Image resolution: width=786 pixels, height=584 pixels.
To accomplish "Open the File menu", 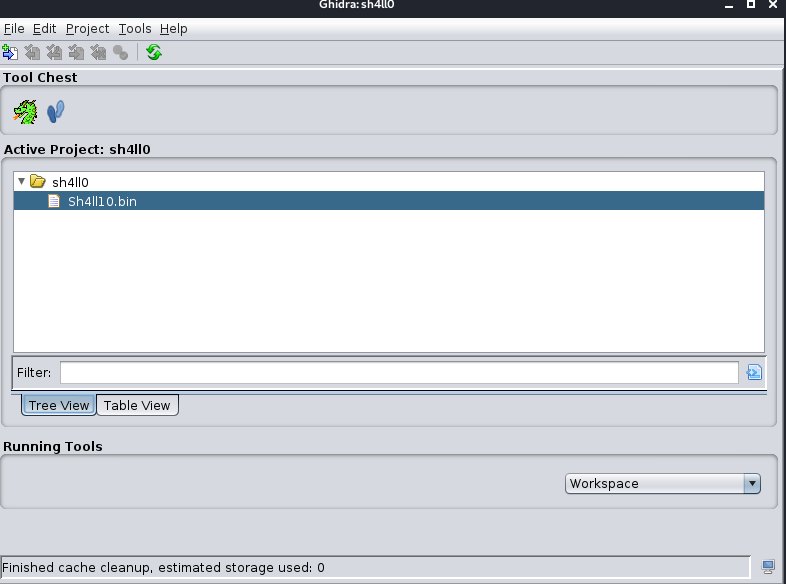I will tap(14, 29).
